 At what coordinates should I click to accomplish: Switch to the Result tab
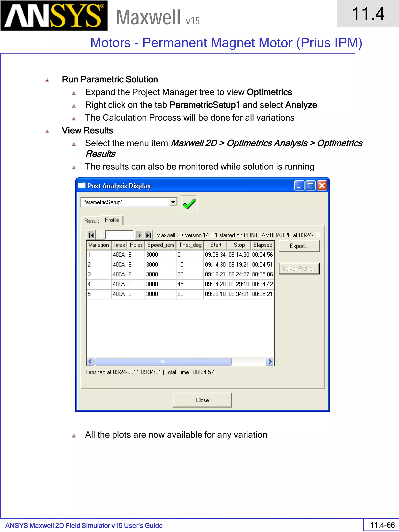coord(91,221)
